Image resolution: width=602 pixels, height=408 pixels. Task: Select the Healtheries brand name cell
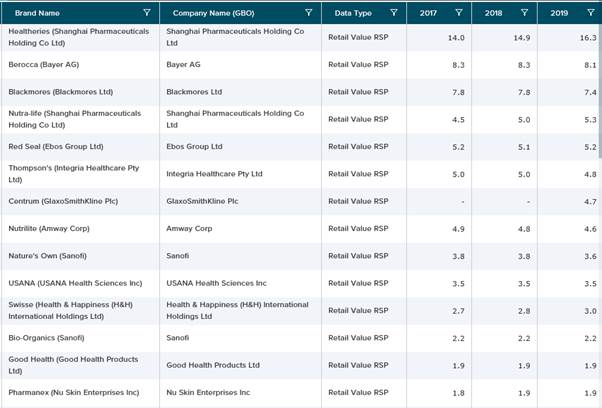click(79, 37)
